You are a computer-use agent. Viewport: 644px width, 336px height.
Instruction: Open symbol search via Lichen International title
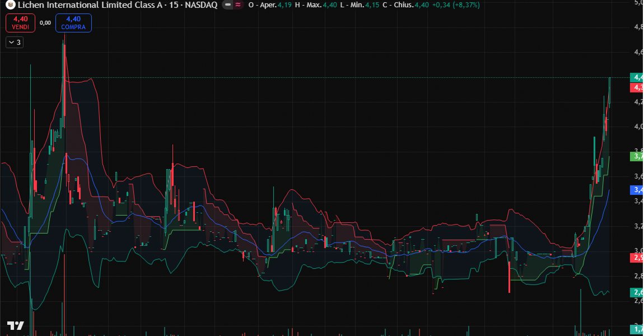tap(90, 5)
